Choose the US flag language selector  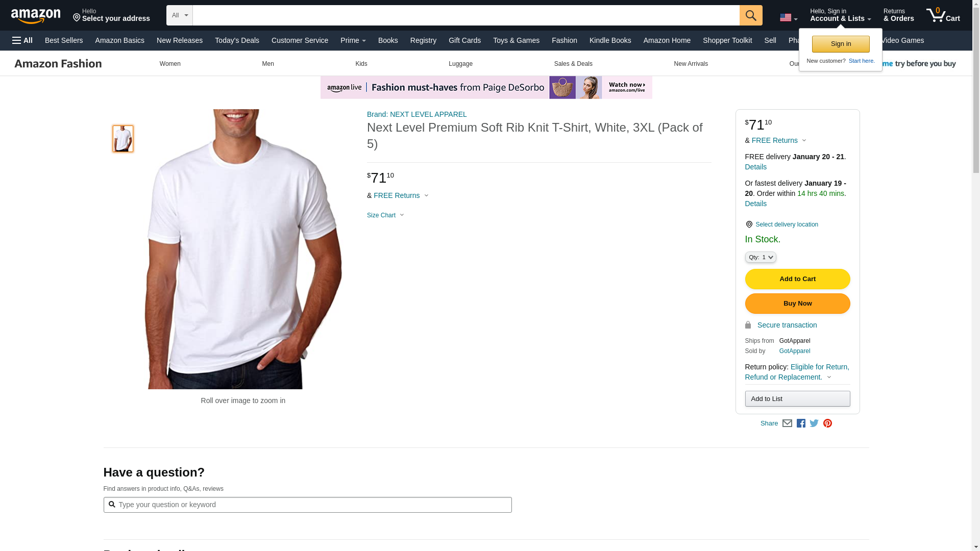pos(789,17)
